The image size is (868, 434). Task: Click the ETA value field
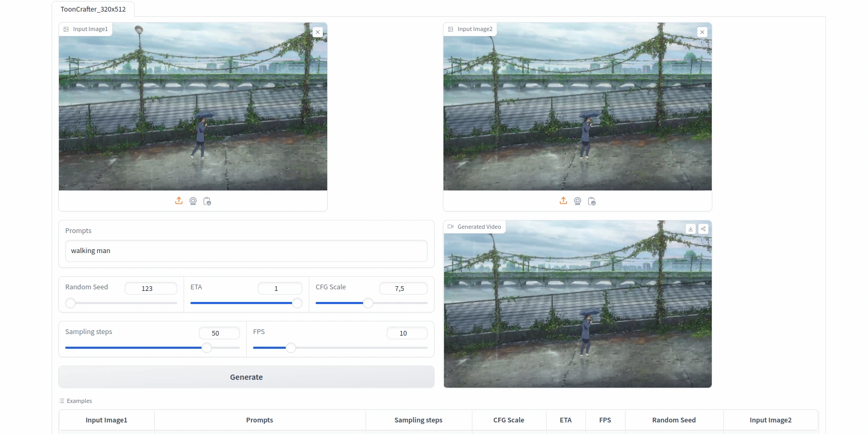click(x=279, y=288)
